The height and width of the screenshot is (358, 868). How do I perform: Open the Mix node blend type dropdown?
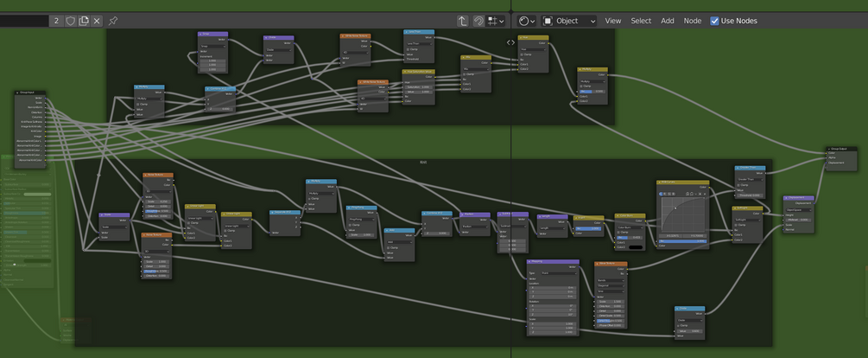pyautogui.click(x=476, y=68)
